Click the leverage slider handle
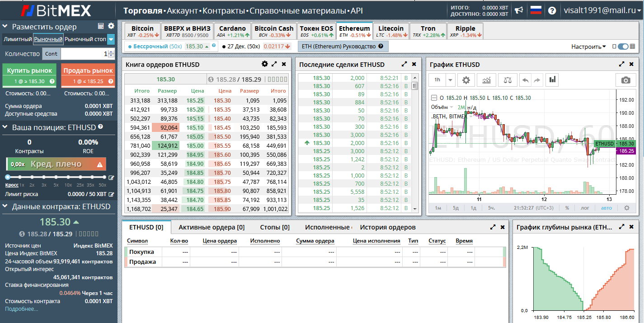 tap(8, 177)
